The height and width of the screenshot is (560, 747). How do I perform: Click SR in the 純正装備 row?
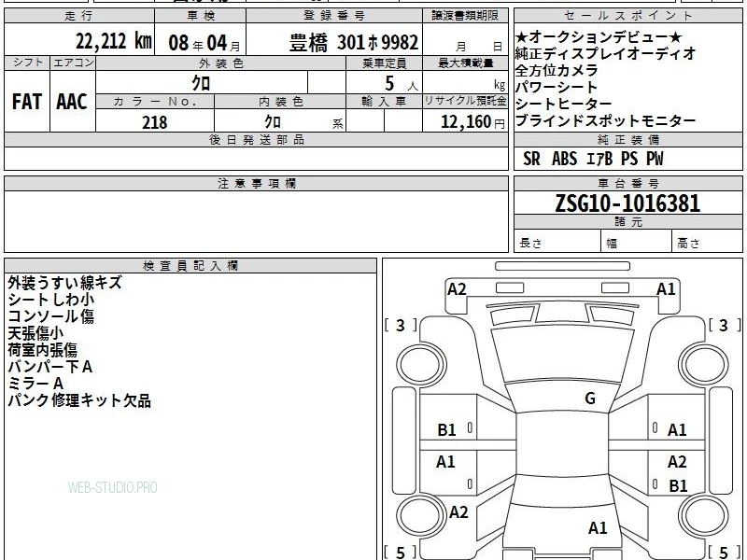coord(531,159)
